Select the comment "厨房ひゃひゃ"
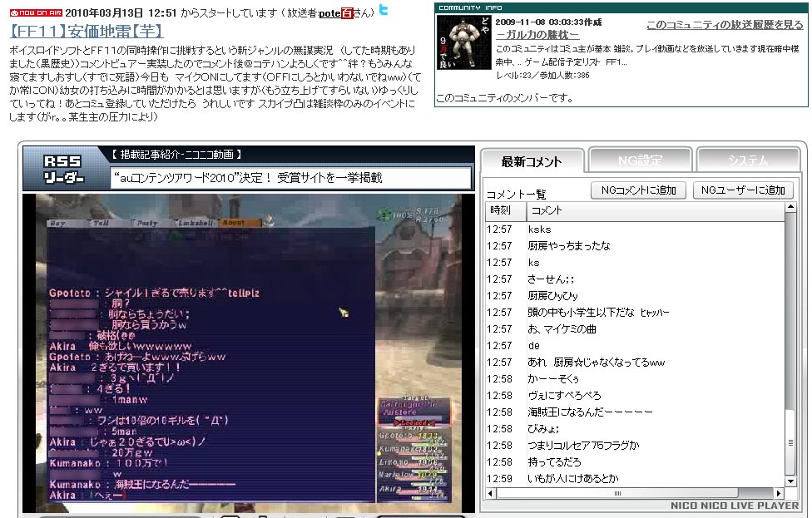Screen dimensions: 812x518 pyautogui.click(x=635, y=295)
